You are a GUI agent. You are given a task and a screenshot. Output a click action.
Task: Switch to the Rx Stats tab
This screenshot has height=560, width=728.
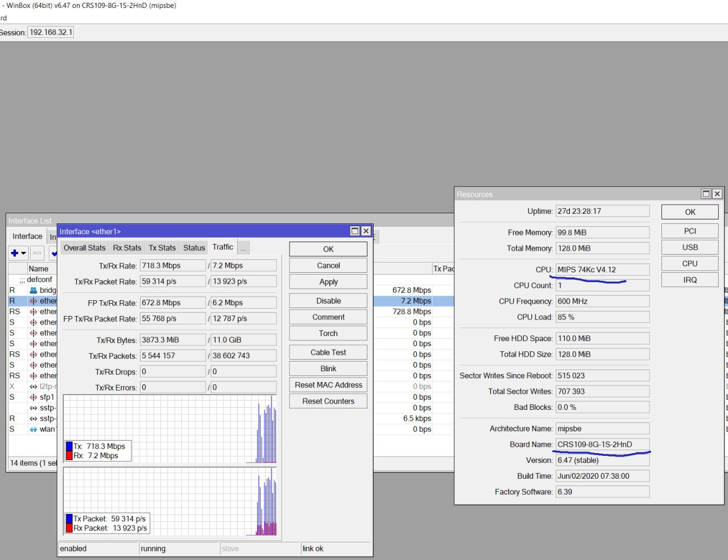tap(127, 248)
